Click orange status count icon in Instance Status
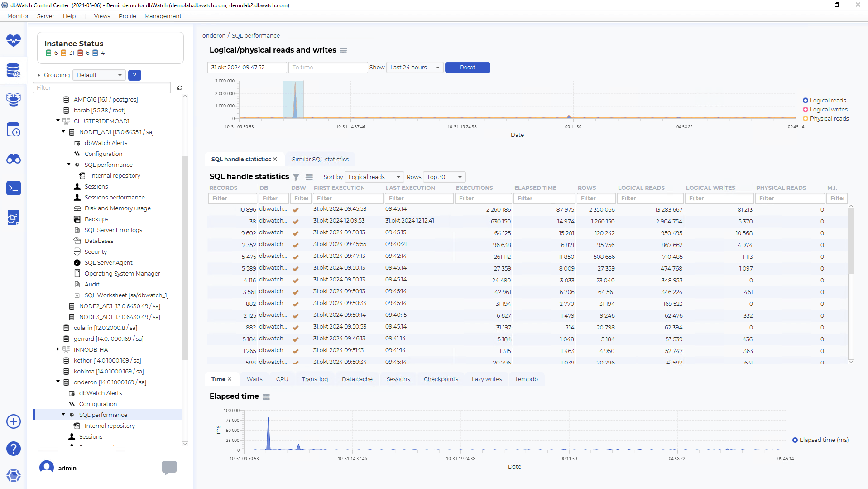Viewport: 868px width, 489px height. 63,53
